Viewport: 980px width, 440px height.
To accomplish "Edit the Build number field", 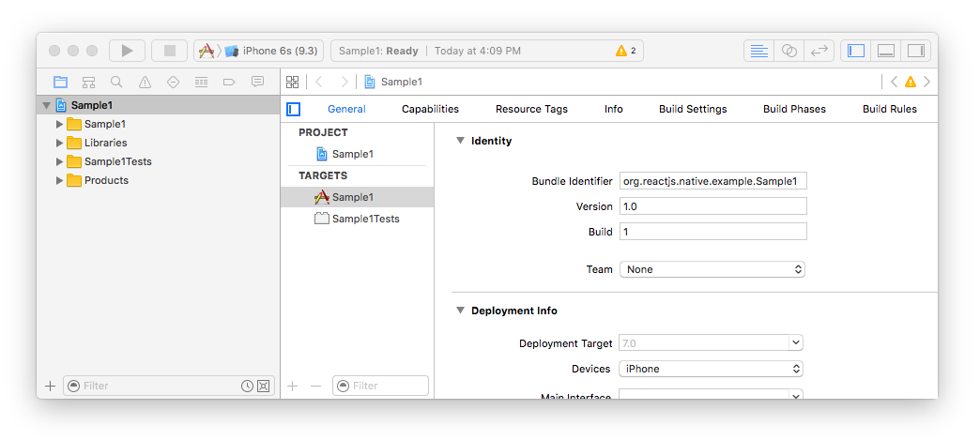I will tap(713, 231).
